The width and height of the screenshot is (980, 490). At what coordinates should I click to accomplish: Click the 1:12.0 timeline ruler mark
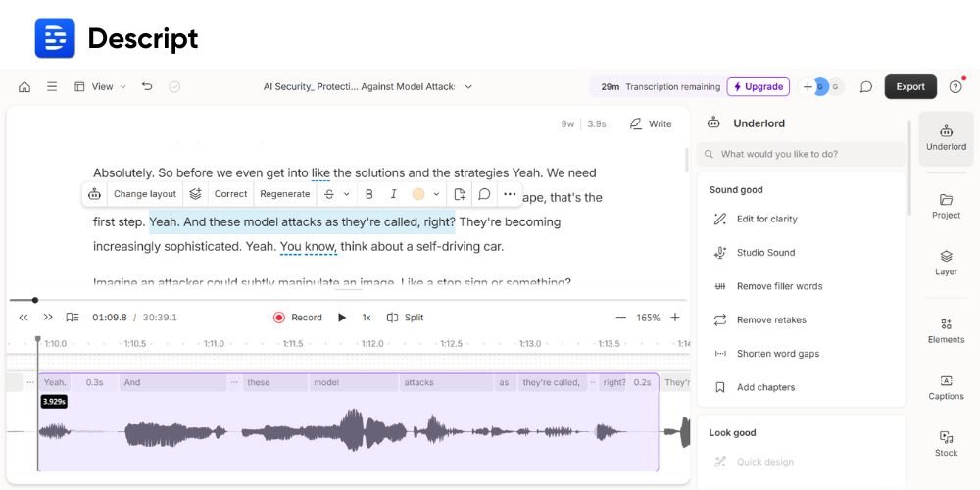click(x=371, y=344)
